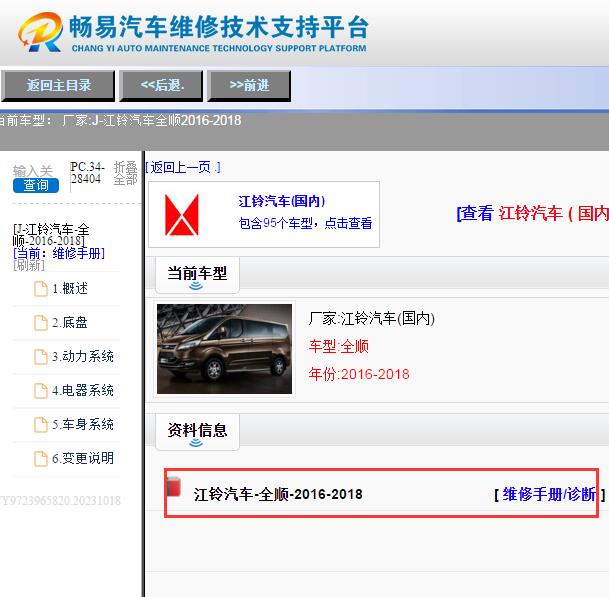The image size is (609, 597).
Task: Open tree item 5.车身系统
Action: 83,424
